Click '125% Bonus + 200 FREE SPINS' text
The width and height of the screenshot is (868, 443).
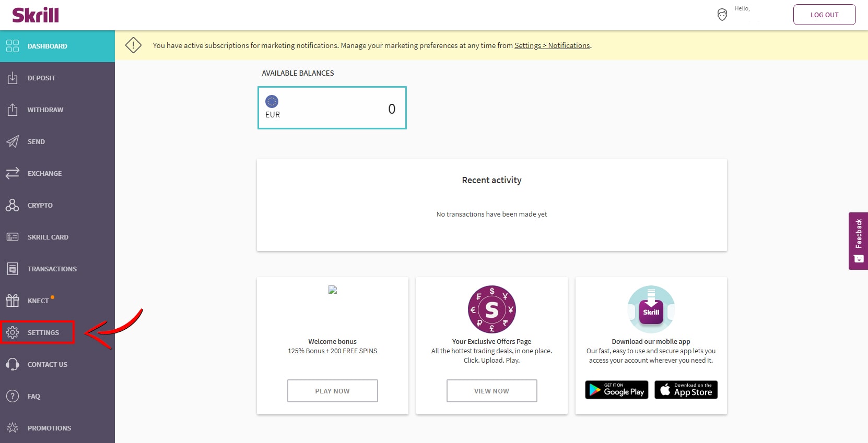pyautogui.click(x=333, y=351)
